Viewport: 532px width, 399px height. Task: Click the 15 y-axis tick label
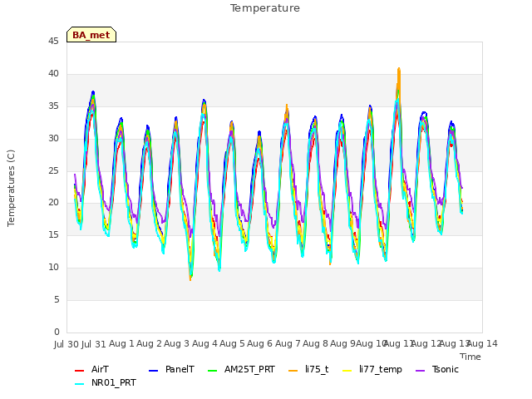53,234
